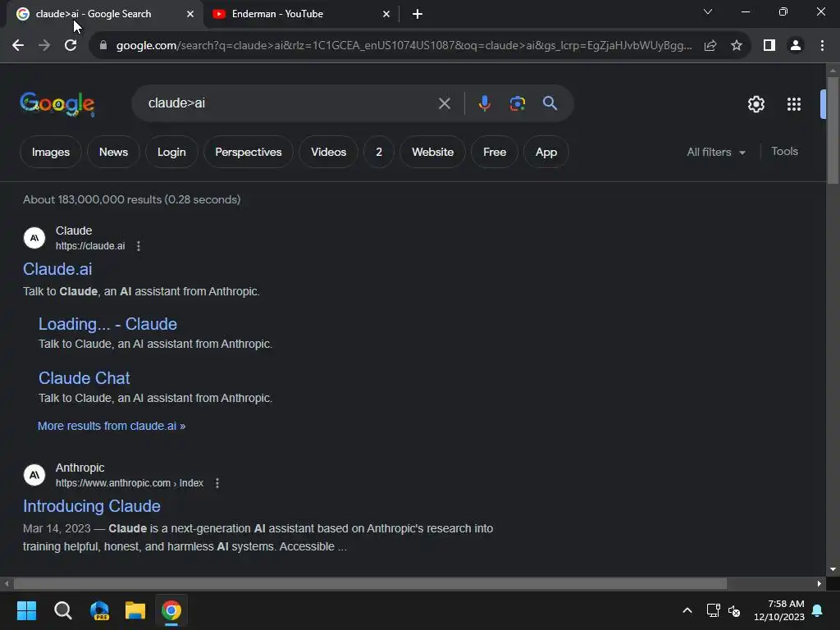Filter results by Videos

click(328, 152)
